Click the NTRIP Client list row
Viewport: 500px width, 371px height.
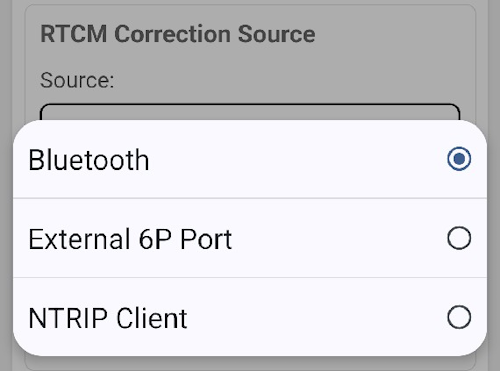[x=250, y=317]
